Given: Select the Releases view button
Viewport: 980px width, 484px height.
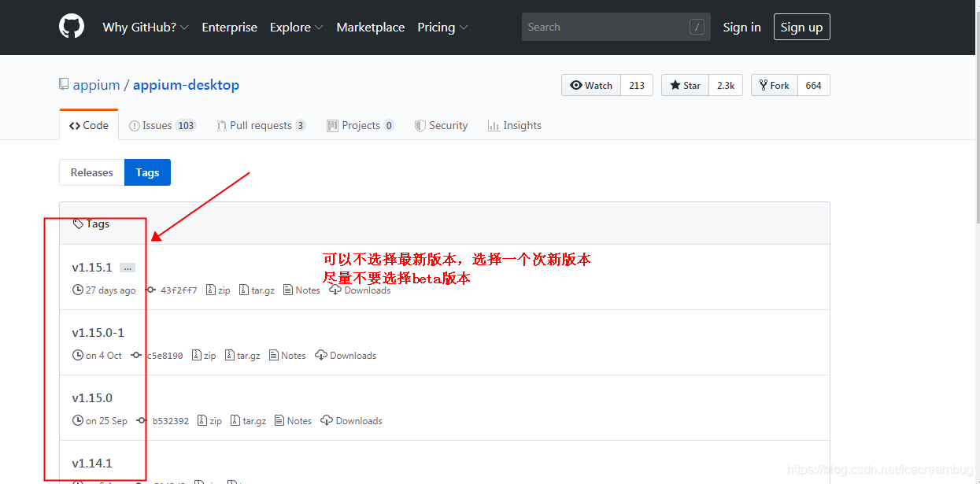Looking at the screenshot, I should point(92,172).
